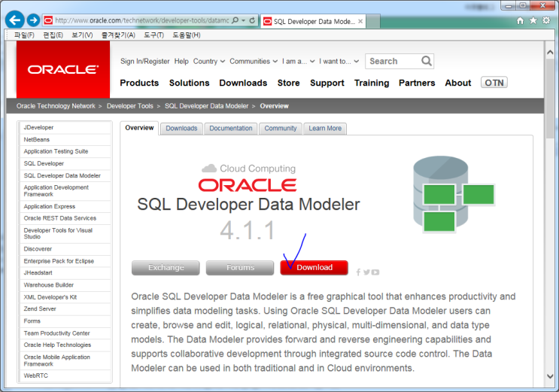The width and height of the screenshot is (559, 392).
Task: Open the browser Tools gear icon
Action: 546,20
